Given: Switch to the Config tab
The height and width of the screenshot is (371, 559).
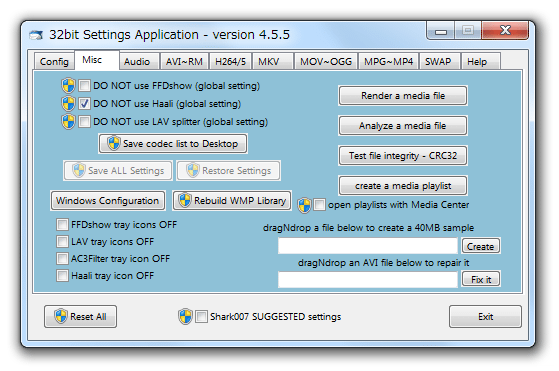Looking at the screenshot, I should (x=54, y=62).
